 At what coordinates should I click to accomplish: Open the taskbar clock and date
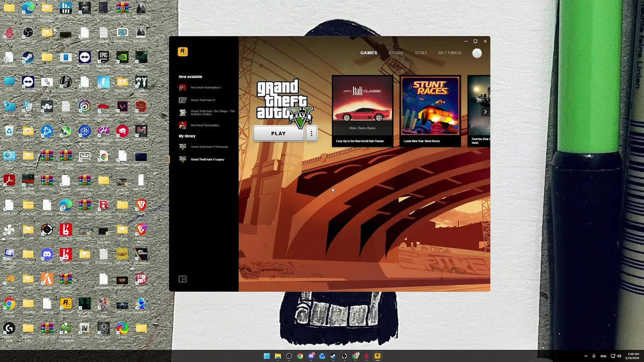click(633, 356)
